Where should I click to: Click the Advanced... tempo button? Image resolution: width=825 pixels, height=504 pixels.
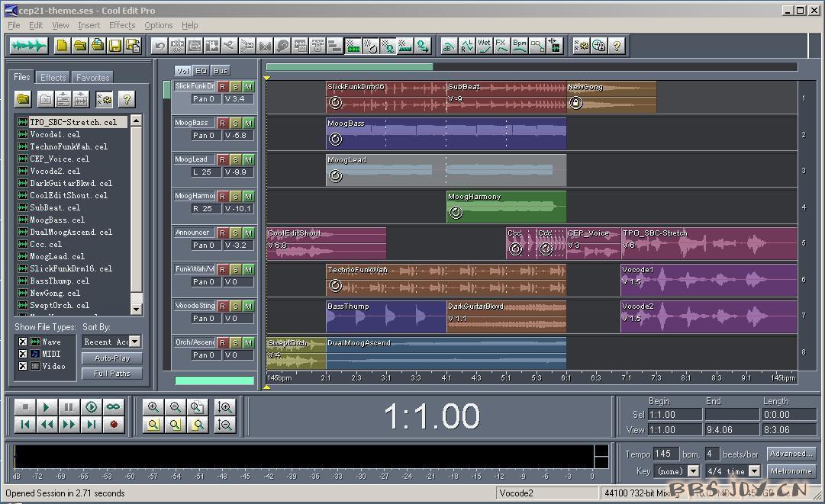pyautogui.click(x=791, y=454)
